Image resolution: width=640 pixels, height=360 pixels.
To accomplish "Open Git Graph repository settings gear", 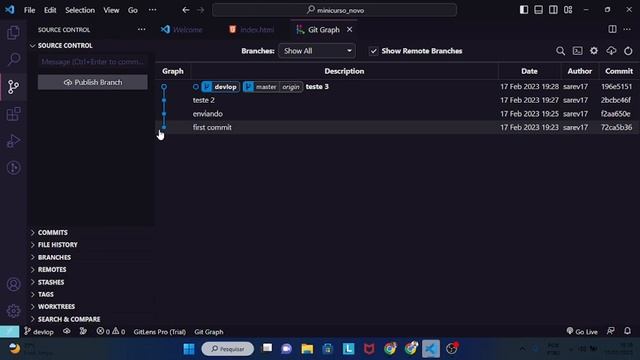I will pyautogui.click(x=594, y=51).
